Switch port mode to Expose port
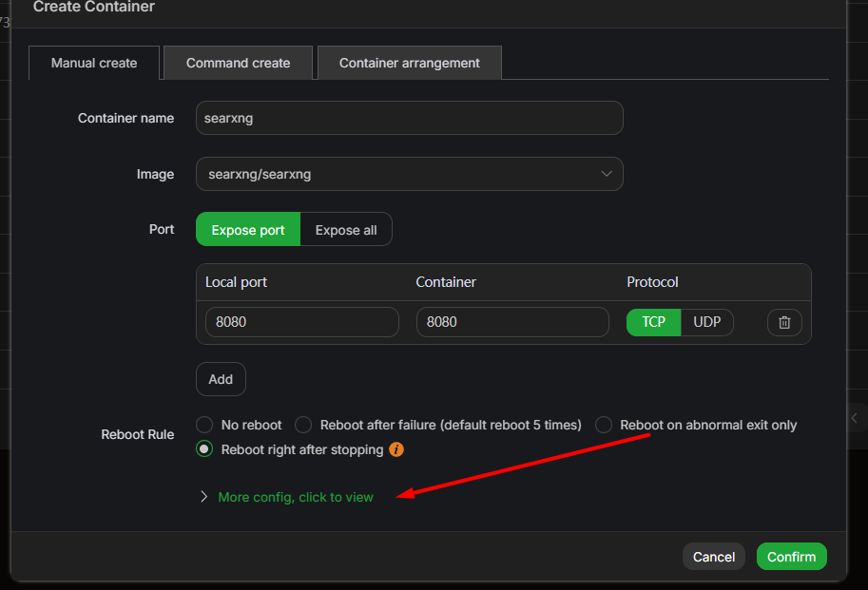 (x=248, y=230)
